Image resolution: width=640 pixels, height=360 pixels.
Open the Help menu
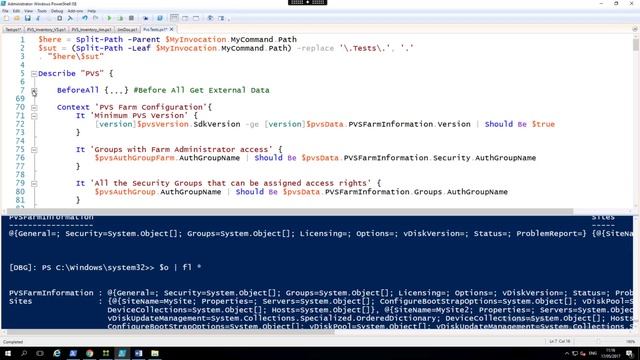(92, 11)
